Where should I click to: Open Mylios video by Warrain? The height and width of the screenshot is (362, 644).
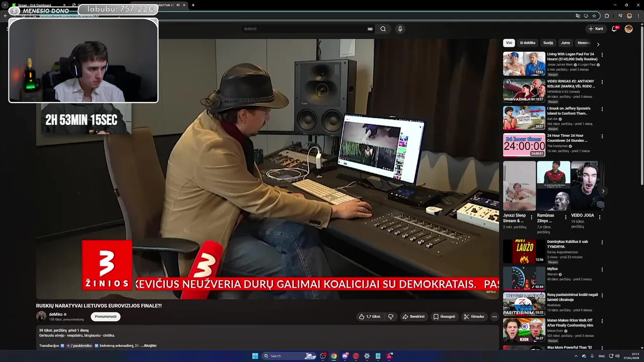pos(524,278)
